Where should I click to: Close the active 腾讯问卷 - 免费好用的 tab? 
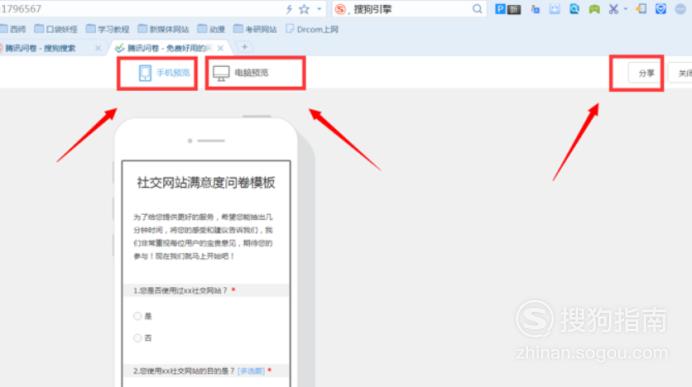tap(221, 48)
